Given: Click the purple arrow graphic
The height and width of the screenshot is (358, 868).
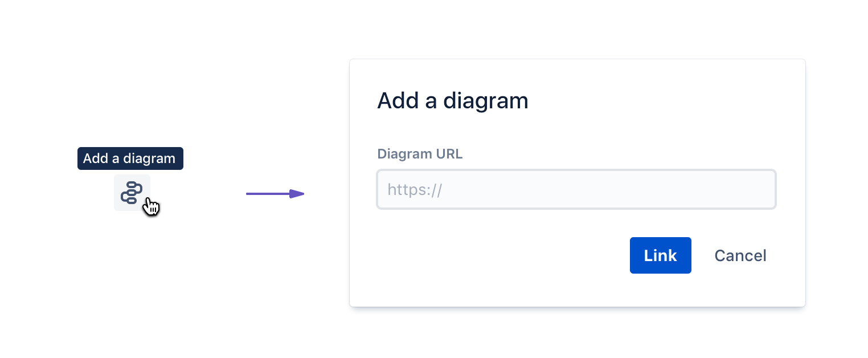Looking at the screenshot, I should pyautogui.click(x=275, y=194).
